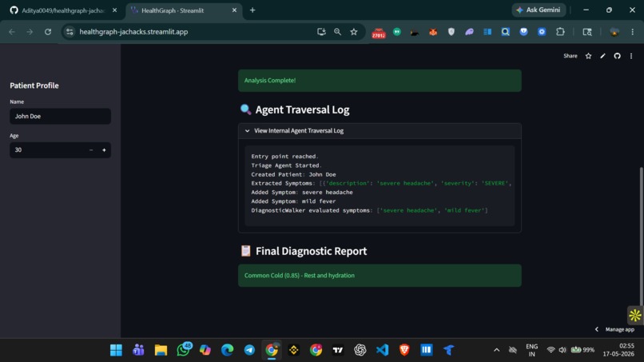644x362 pixels.
Task: Switch to the healthgraph-jachacks GitHub tab
Action: 62,10
